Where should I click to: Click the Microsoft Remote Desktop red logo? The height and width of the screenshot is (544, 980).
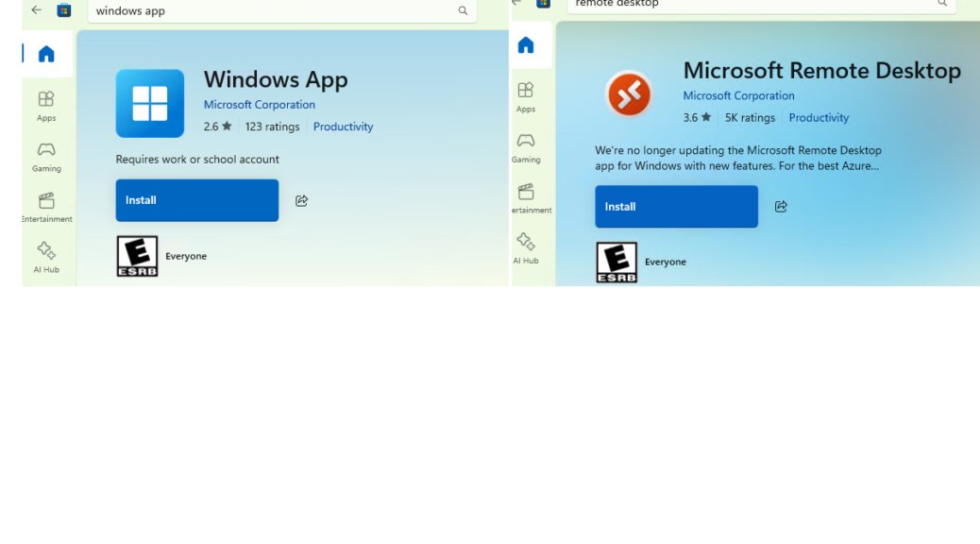[630, 94]
